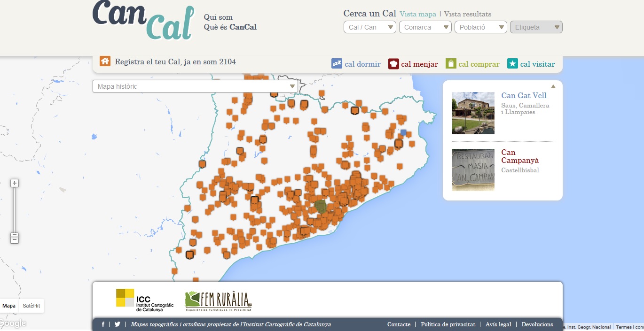This screenshot has width=644, height=331.
Task: Open the Mapa històric dropdown
Action: 195,86
